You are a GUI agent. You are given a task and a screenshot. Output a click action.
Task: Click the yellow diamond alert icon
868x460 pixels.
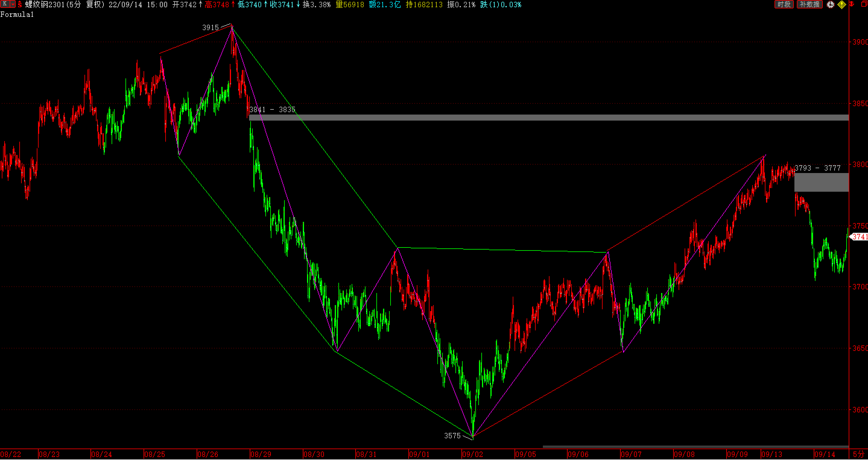[x=842, y=5]
